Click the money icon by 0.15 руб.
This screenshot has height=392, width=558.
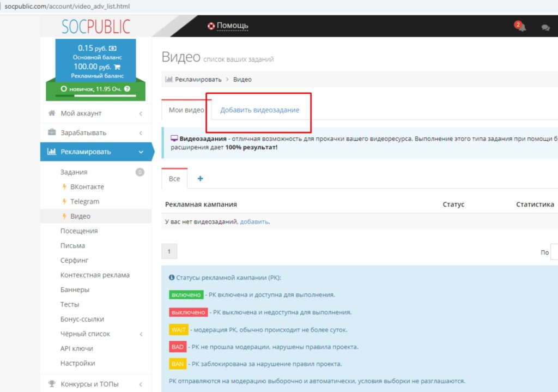coord(113,48)
